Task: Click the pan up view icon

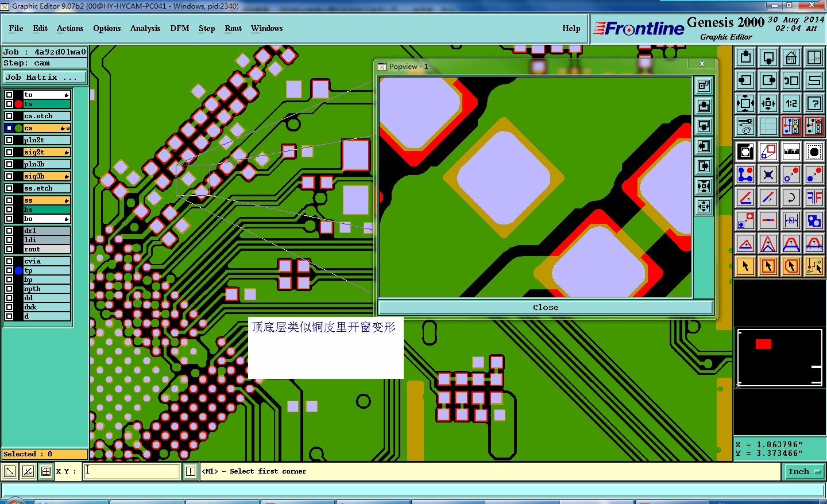Action: click(x=745, y=57)
